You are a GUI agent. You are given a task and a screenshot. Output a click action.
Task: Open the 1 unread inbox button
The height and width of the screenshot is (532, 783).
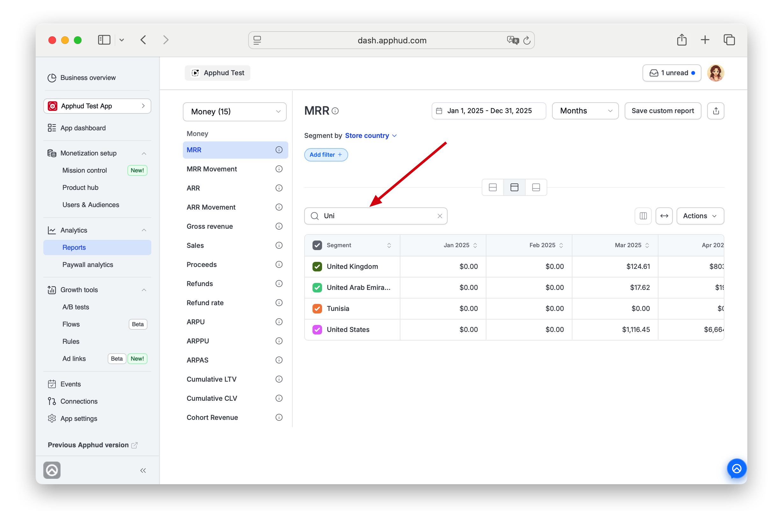672,73
